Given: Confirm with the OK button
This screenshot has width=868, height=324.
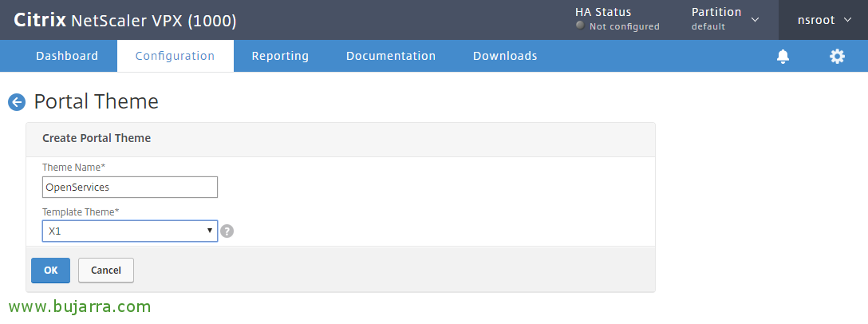Looking at the screenshot, I should [51, 271].
